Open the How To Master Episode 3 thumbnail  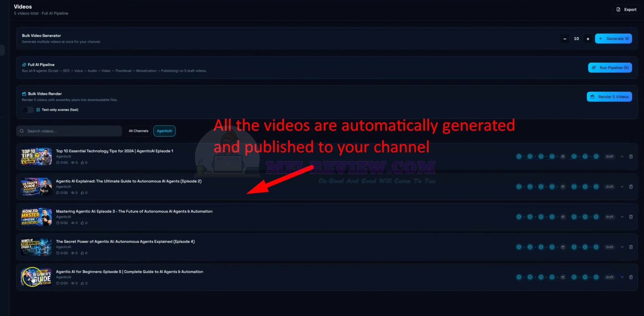tap(36, 217)
